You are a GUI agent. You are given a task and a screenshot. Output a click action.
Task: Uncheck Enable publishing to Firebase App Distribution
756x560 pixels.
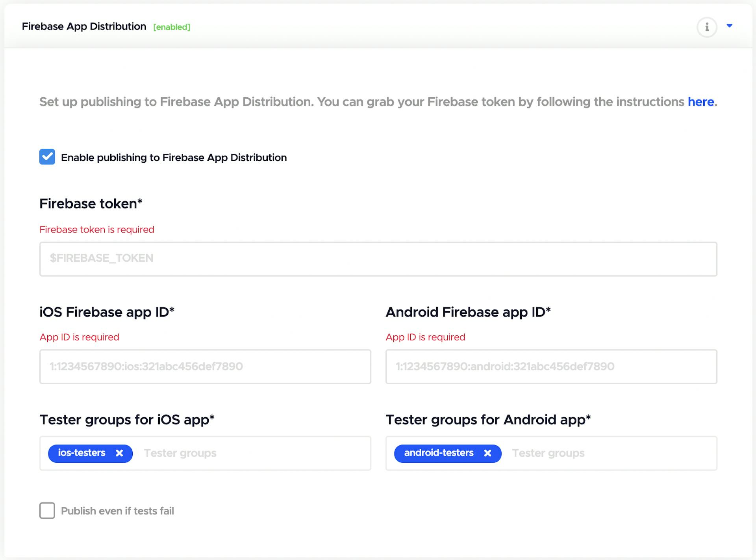coord(47,157)
